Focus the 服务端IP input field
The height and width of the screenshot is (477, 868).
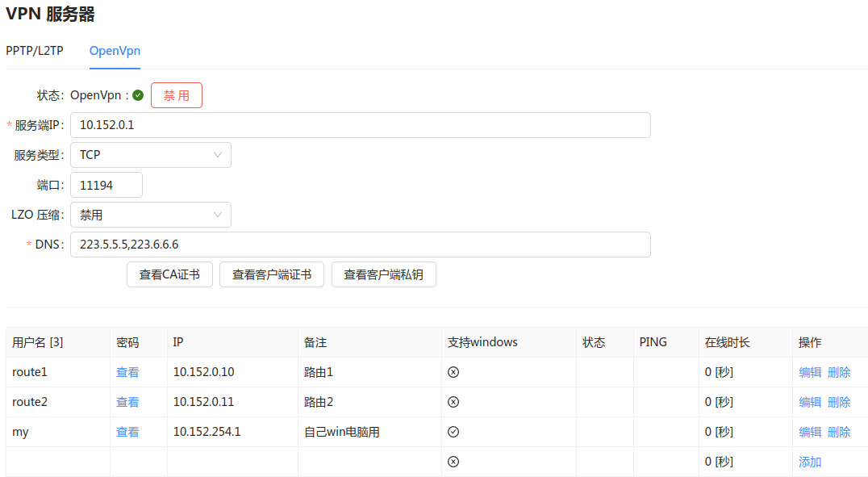(x=360, y=125)
